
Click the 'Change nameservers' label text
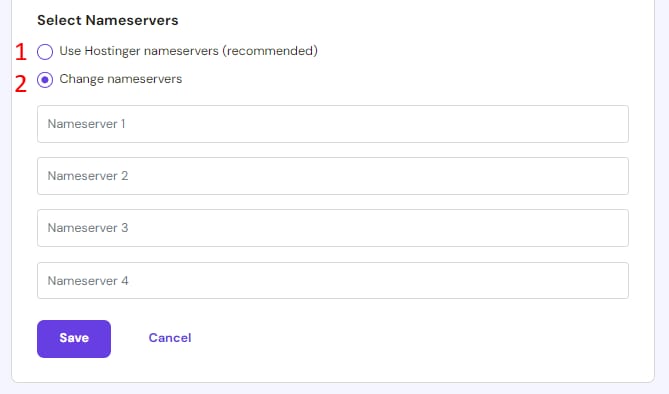(121, 79)
